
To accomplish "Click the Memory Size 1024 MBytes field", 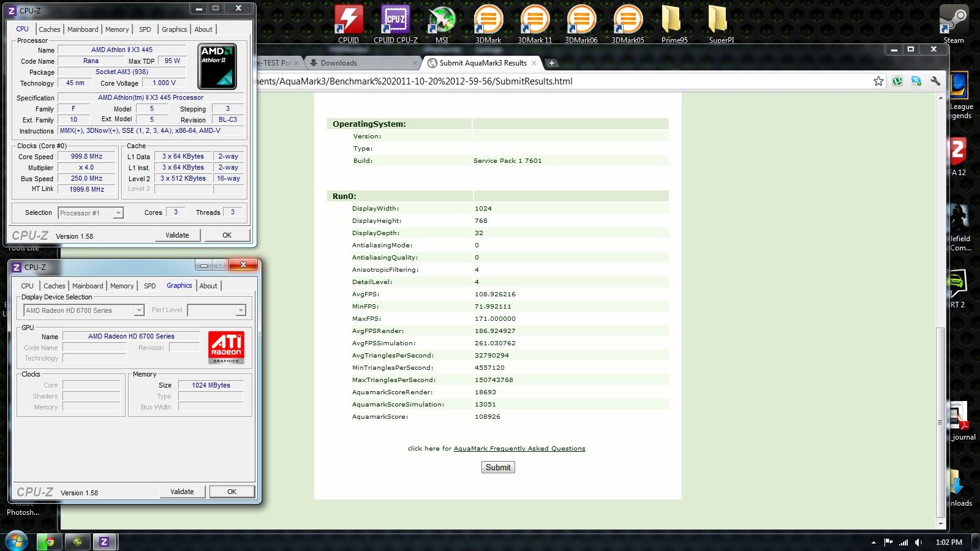I will tap(211, 385).
